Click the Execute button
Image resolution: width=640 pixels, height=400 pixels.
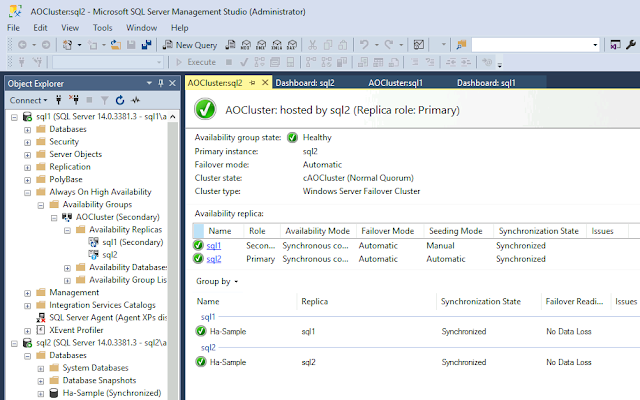196,62
